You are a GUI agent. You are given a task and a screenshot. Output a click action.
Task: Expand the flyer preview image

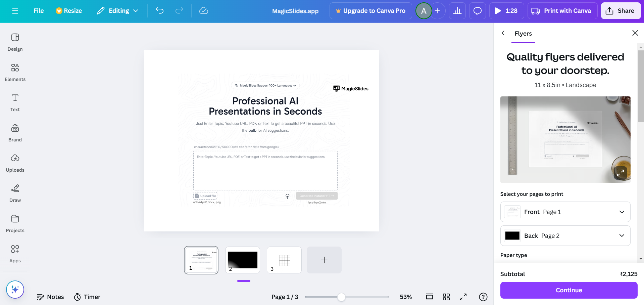(621, 173)
